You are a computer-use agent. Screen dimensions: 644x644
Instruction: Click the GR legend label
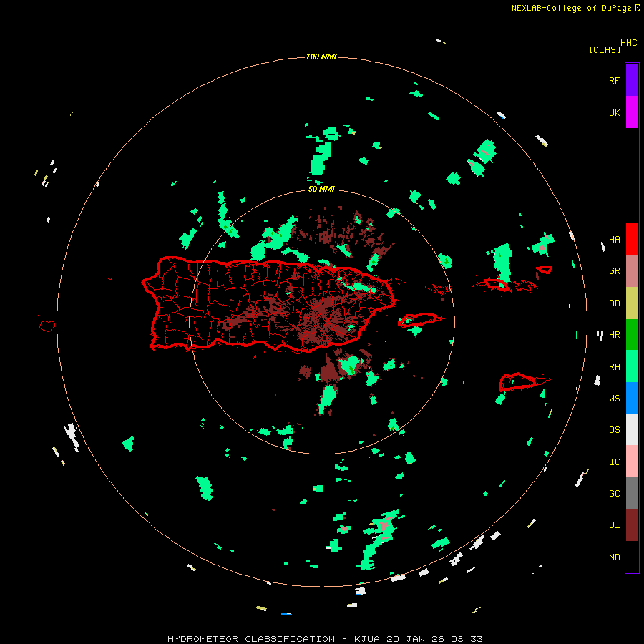(614, 271)
